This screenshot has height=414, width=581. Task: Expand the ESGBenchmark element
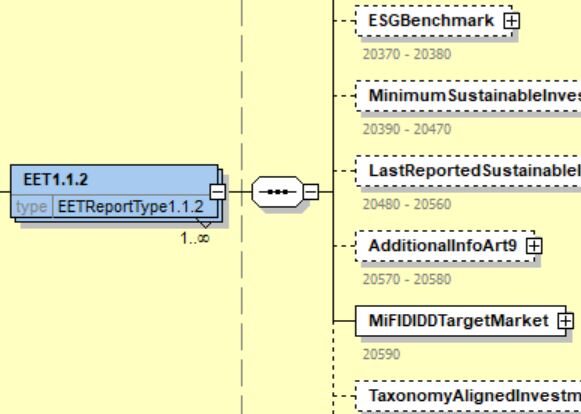pos(511,21)
